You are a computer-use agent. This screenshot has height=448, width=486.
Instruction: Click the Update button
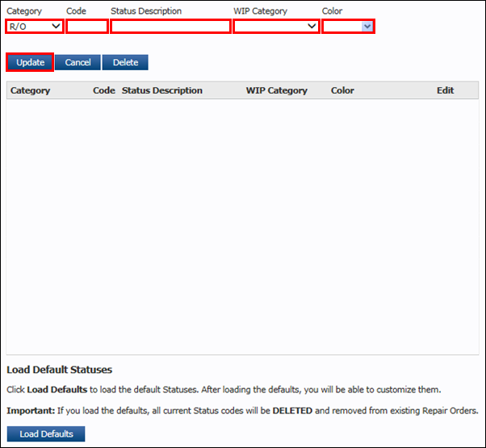click(x=30, y=62)
